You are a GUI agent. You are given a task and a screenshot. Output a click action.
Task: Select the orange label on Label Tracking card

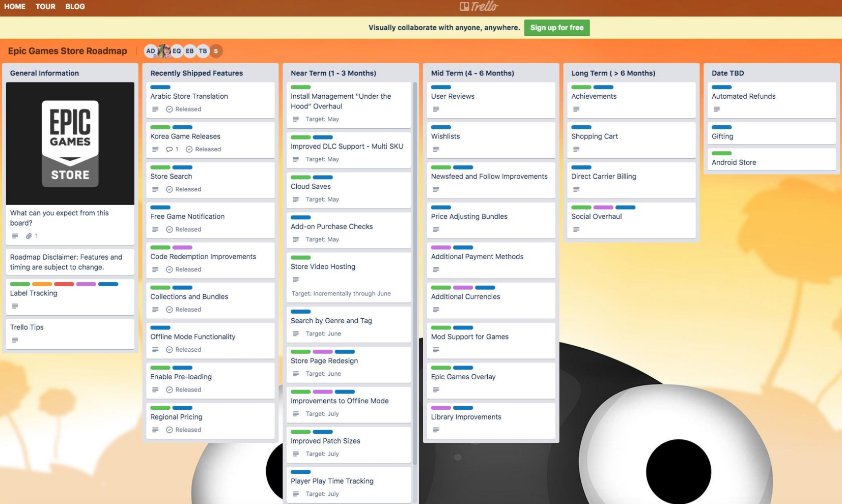(42, 284)
